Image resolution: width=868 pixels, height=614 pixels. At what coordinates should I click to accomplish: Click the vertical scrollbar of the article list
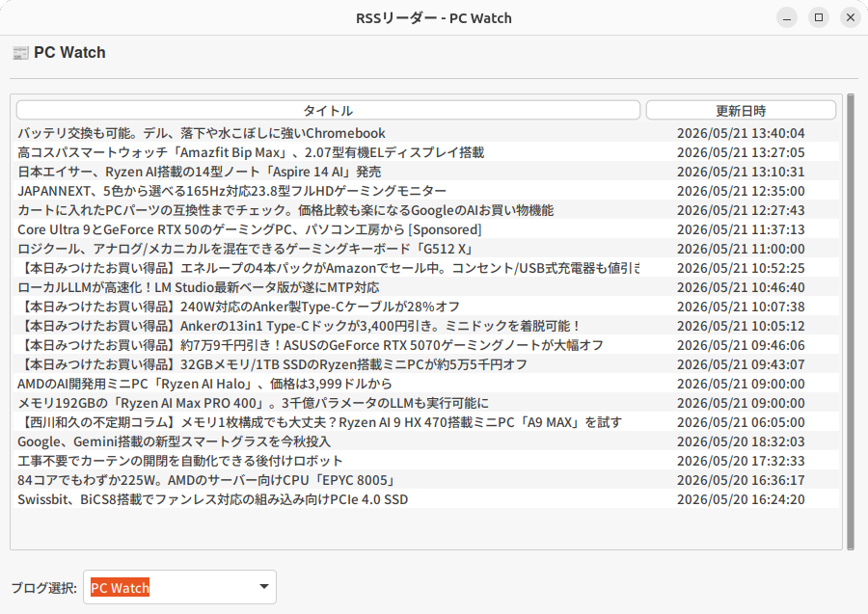pos(851,321)
